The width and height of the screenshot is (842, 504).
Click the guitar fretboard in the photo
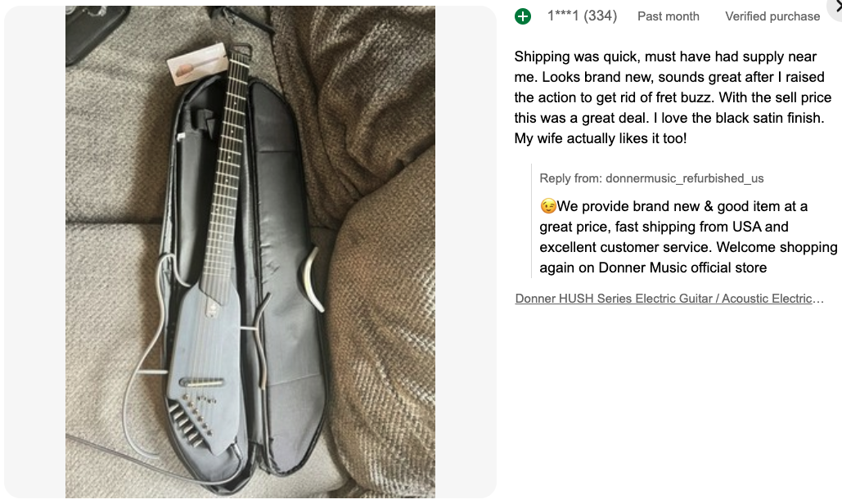226,177
